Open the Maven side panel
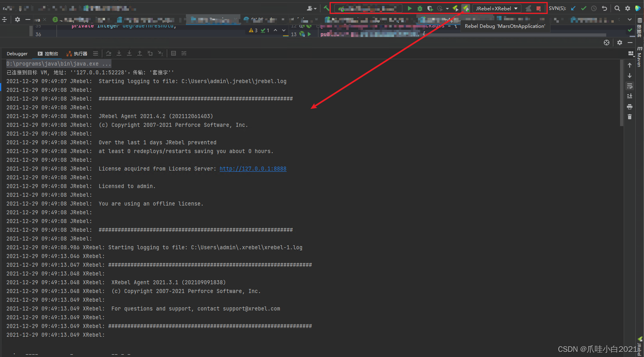Viewport: 644px width, 357px height. (x=639, y=56)
